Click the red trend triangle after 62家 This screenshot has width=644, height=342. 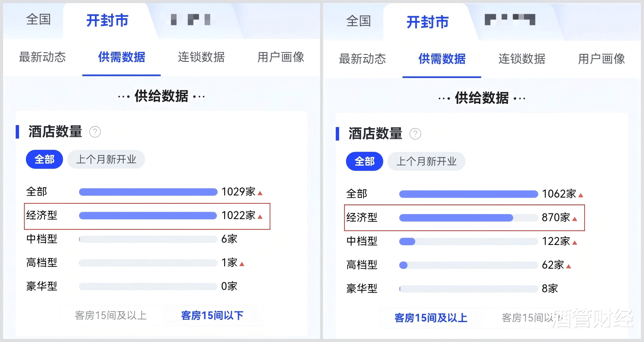pos(569,266)
